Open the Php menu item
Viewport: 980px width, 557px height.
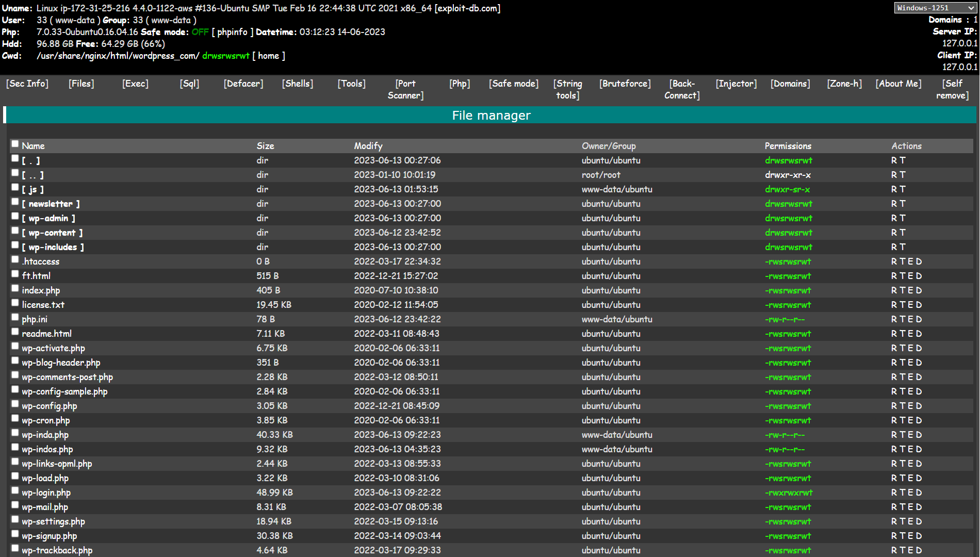[x=460, y=84]
